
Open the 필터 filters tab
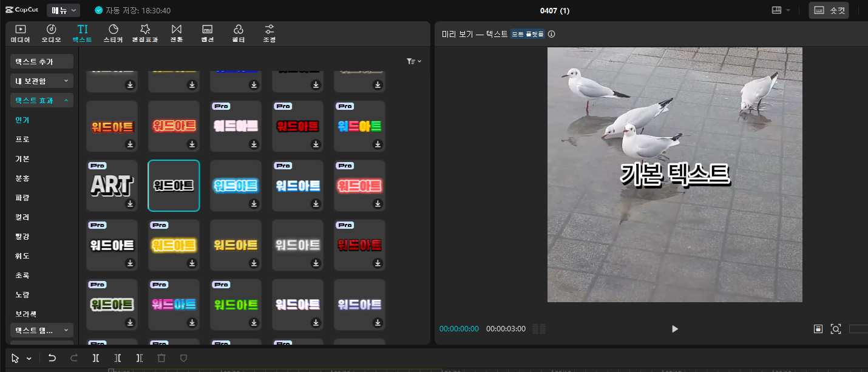pos(239,33)
